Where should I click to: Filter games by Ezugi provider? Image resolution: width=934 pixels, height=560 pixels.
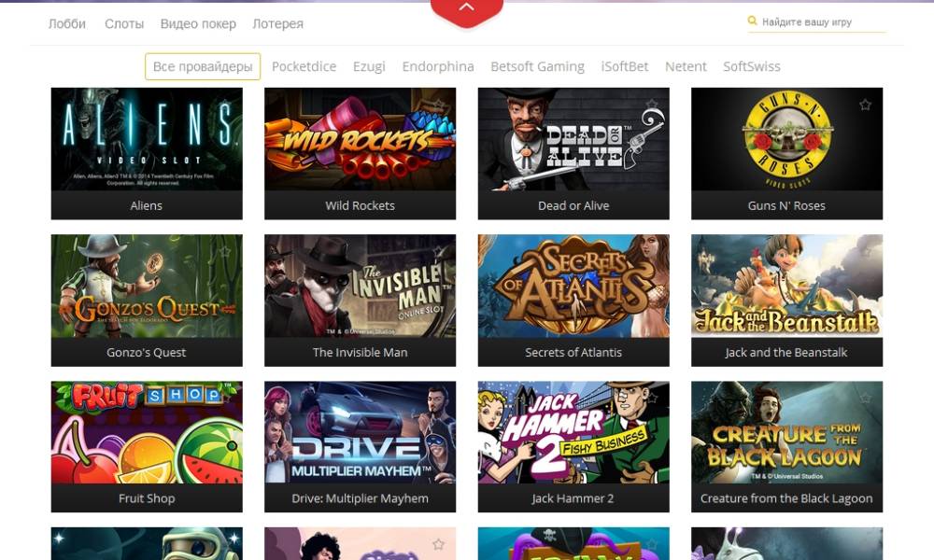pos(369,66)
